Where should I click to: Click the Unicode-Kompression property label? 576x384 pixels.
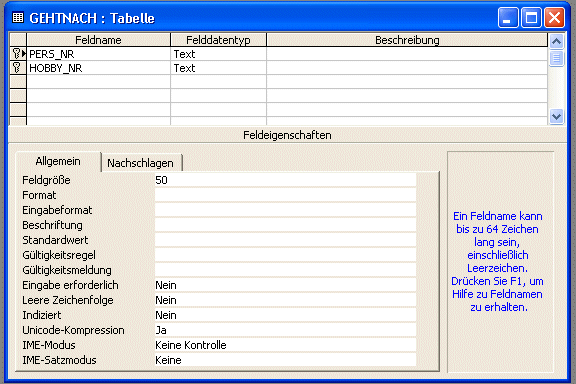tap(73, 330)
